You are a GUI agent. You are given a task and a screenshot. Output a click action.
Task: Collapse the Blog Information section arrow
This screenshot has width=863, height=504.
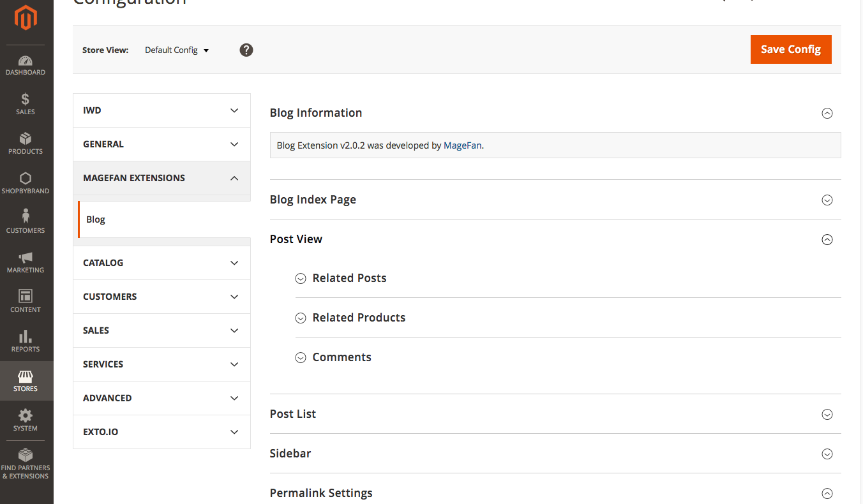(x=827, y=114)
